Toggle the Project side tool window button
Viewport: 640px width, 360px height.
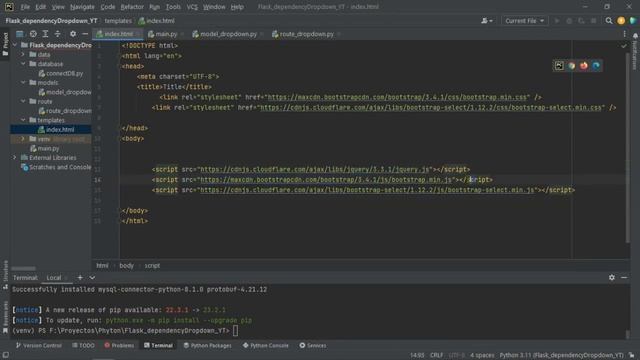5,45
